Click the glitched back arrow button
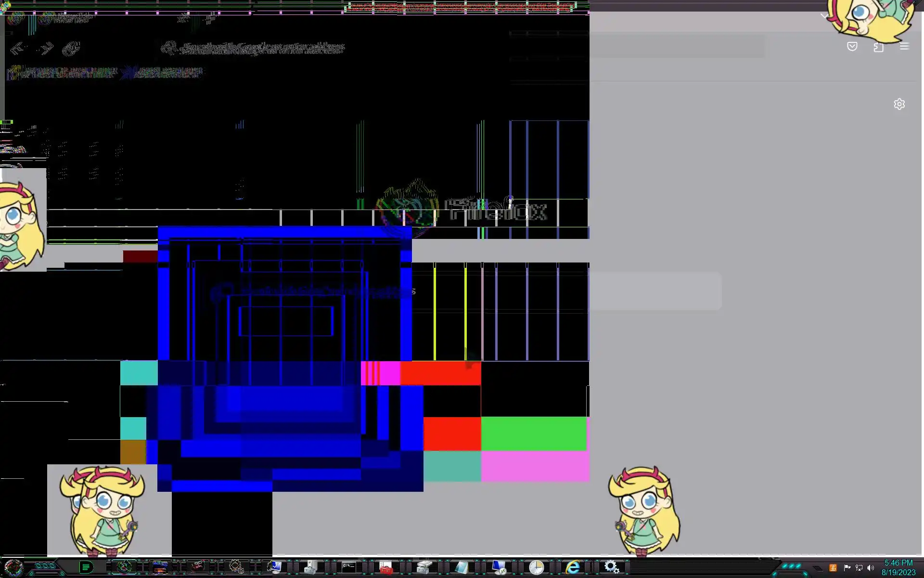Viewport: 924px width, 578px height. [17, 49]
